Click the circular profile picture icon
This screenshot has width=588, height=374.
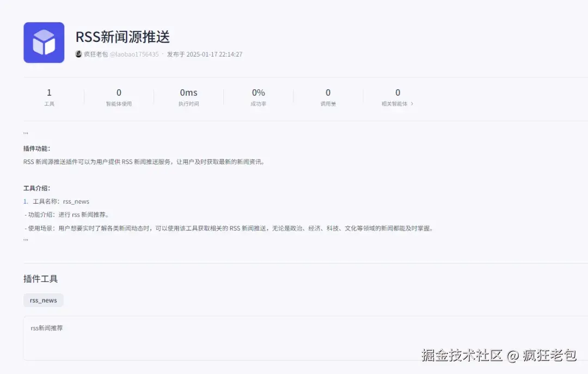point(78,54)
